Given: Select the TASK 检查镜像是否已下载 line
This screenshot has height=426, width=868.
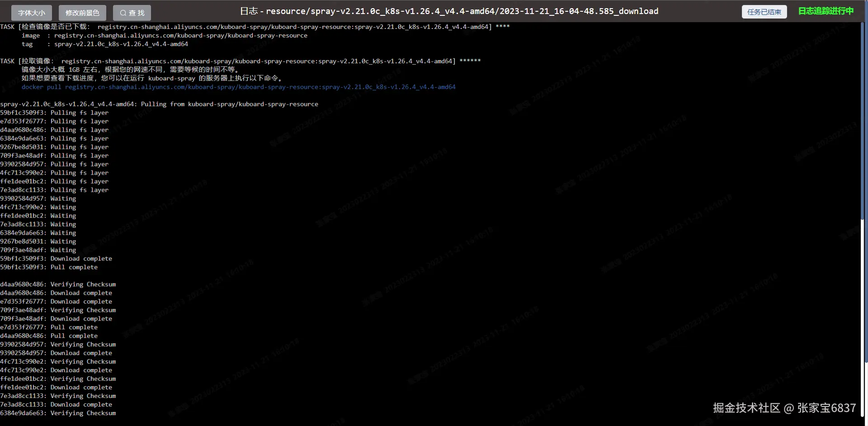Looking at the screenshot, I should [x=255, y=27].
